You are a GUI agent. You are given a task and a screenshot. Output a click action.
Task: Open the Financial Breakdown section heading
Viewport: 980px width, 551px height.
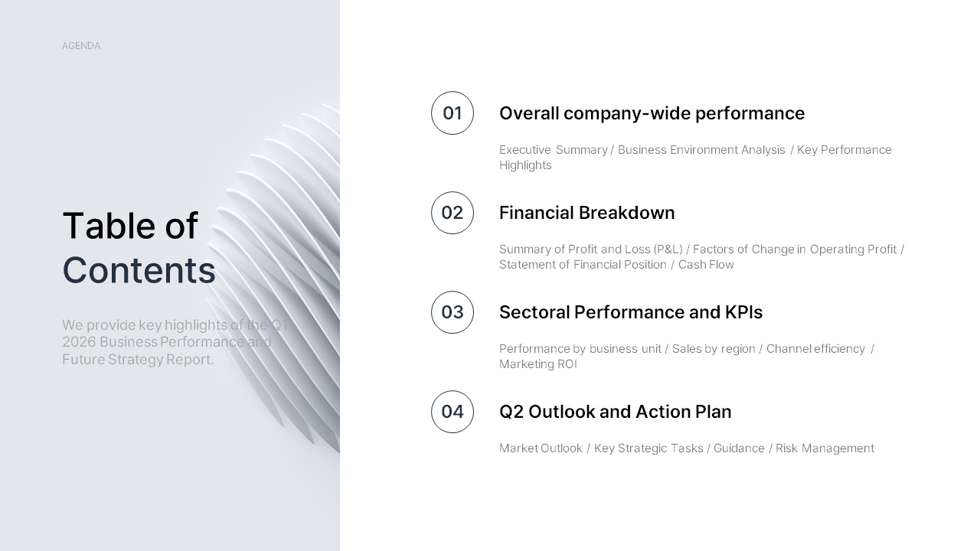click(587, 213)
